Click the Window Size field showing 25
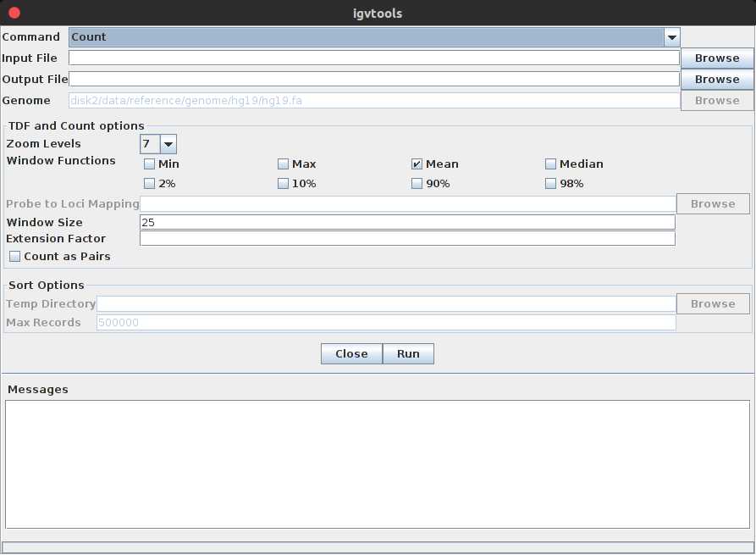The width and height of the screenshot is (756, 555). (x=407, y=222)
